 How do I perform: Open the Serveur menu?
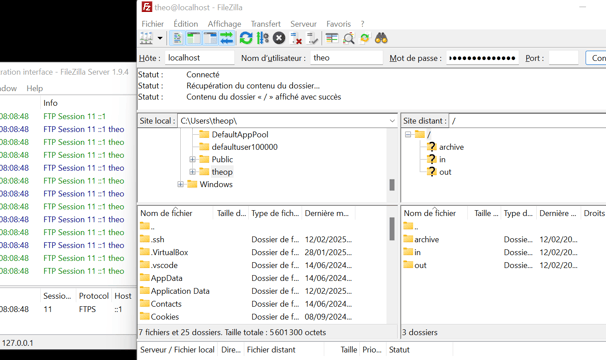(303, 24)
